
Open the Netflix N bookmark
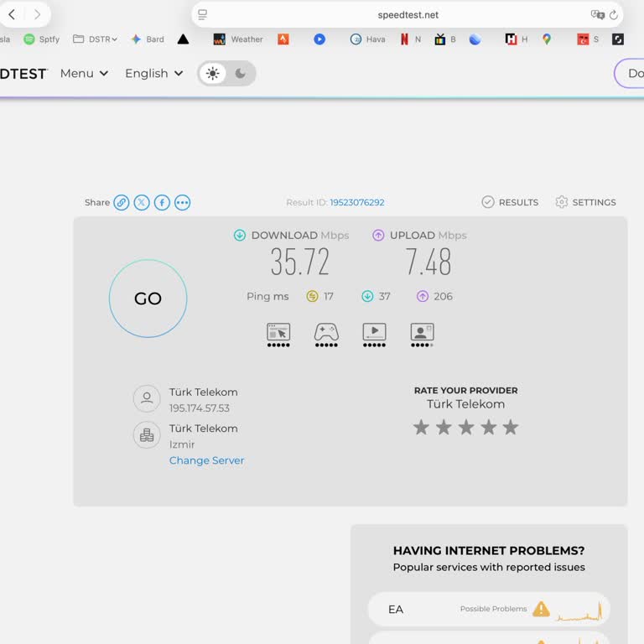[411, 39]
